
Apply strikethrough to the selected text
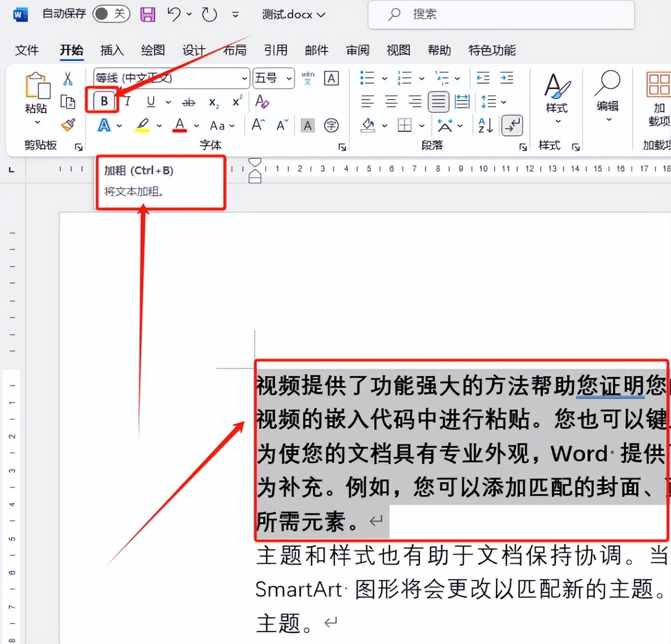coord(189,102)
